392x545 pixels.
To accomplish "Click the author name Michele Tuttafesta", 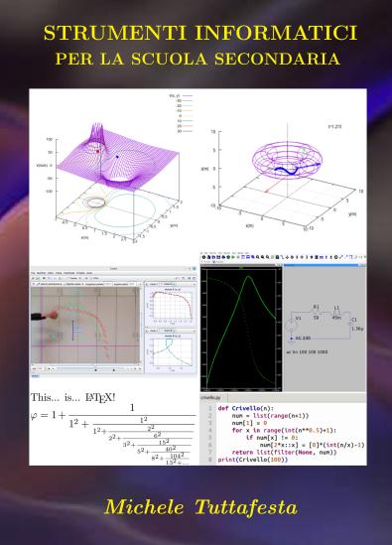I will (201, 506).
